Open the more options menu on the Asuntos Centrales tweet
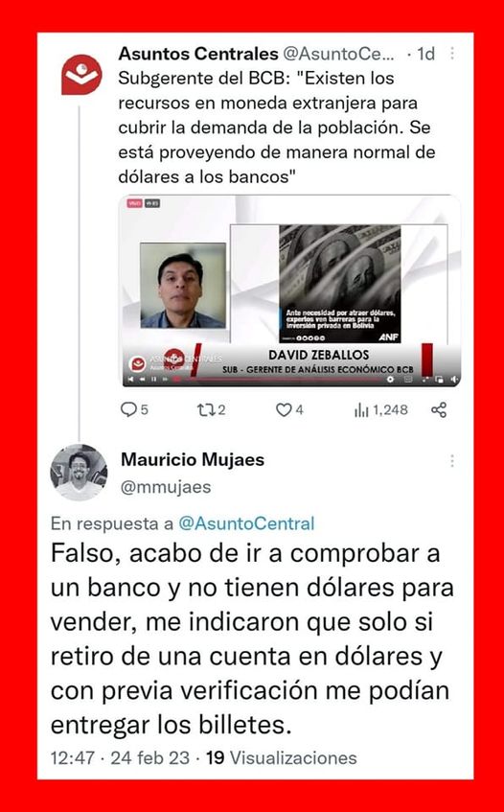Image resolution: width=504 pixels, height=812 pixels. tap(452, 54)
